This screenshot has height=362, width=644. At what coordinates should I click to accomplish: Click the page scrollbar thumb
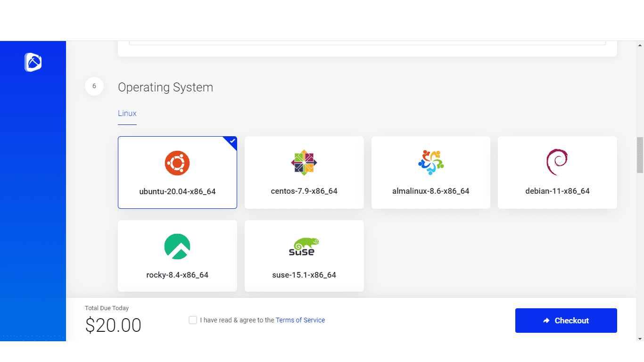640,155
